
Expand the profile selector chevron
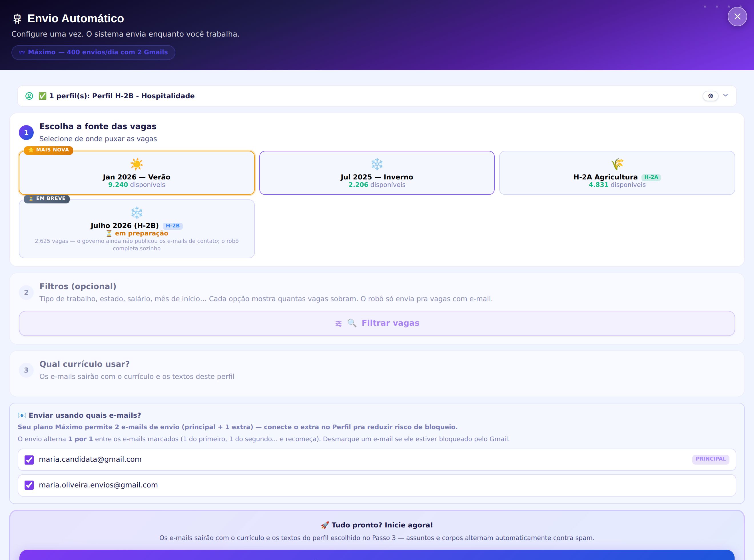pos(725,95)
